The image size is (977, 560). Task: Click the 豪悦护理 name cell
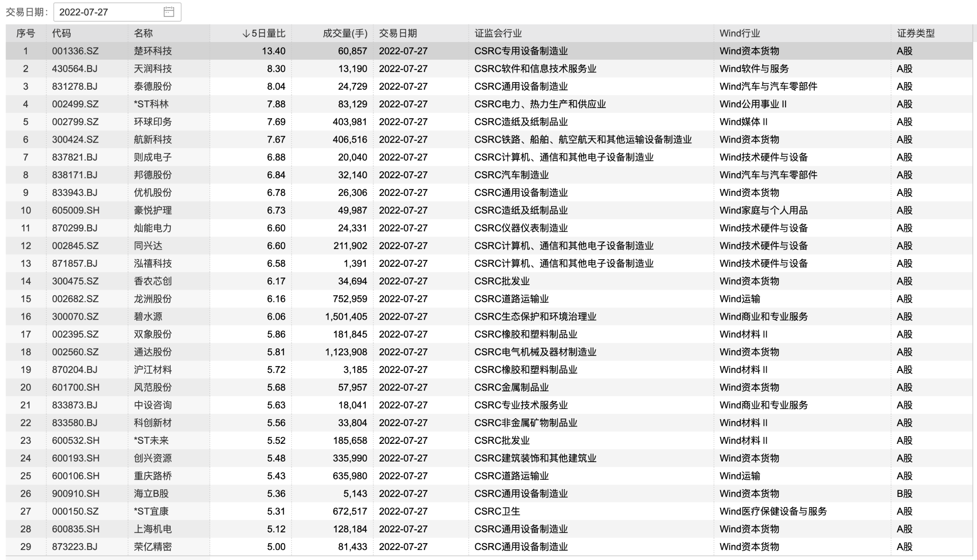(x=153, y=210)
